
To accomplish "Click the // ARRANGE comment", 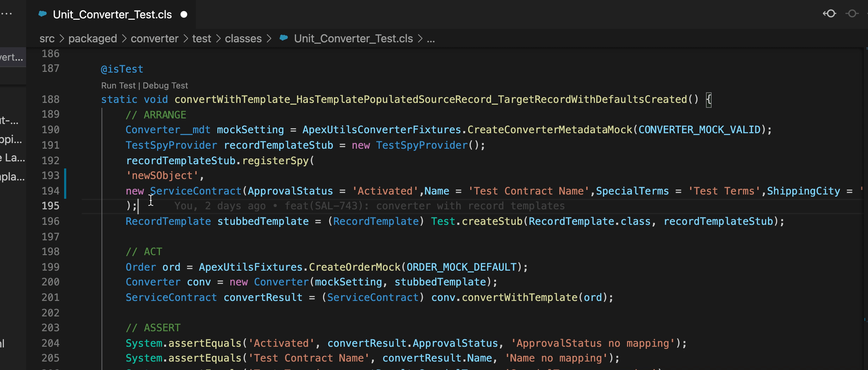I will click(x=156, y=115).
